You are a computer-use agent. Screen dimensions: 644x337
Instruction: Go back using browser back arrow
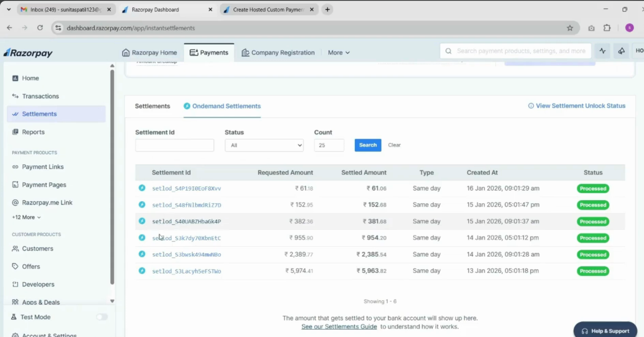(9, 28)
